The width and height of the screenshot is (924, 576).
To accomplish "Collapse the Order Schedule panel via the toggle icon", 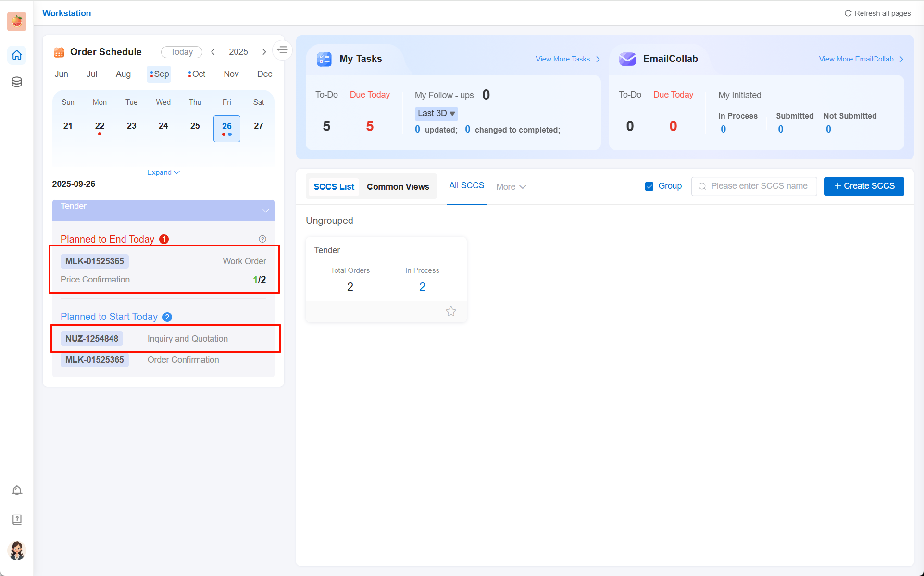I will click(282, 49).
